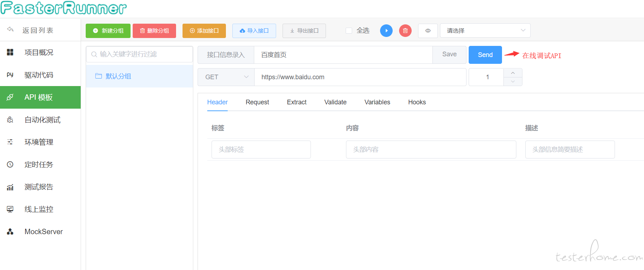Click the project overview grid icon
Viewport: 644px width, 270px height.
(10, 52)
